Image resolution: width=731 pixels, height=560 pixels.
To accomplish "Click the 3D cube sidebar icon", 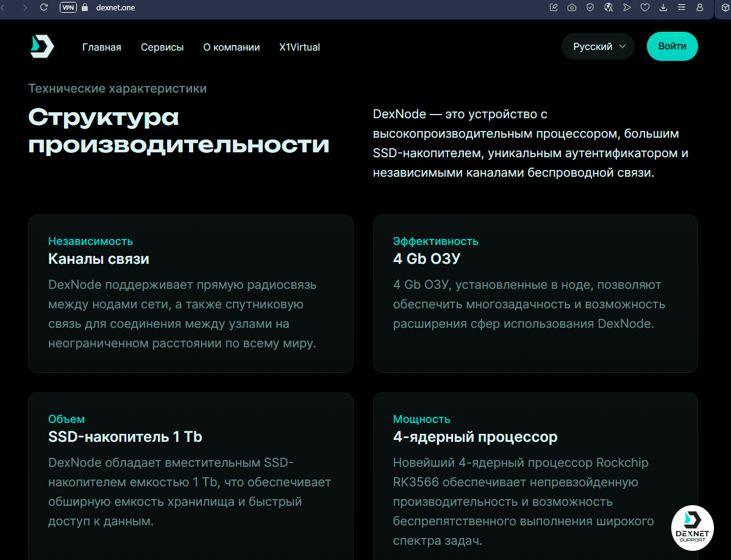I will pyautogui.click(x=724, y=7).
